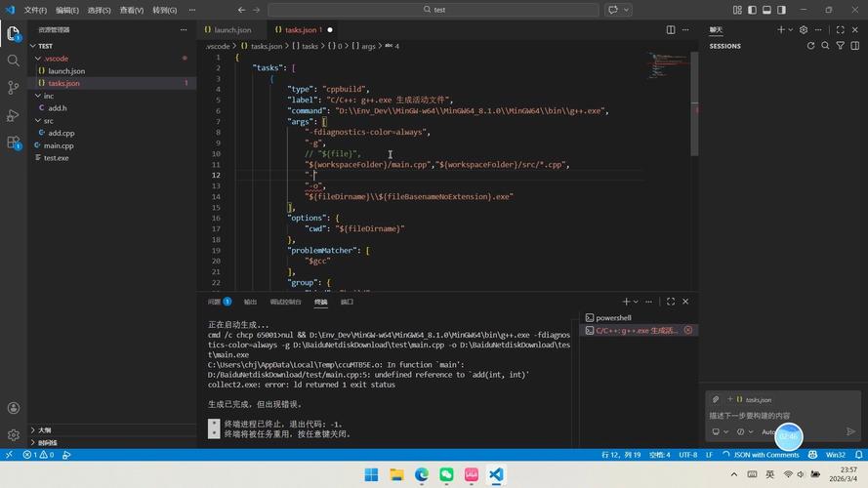
Task: Click the Win32 configuration in status bar
Action: [x=836, y=455]
